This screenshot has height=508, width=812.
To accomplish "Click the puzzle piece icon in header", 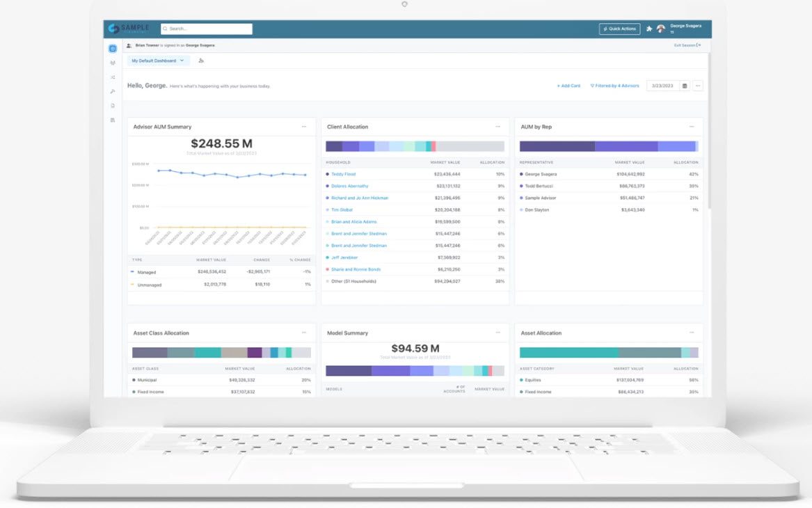I will (x=649, y=29).
